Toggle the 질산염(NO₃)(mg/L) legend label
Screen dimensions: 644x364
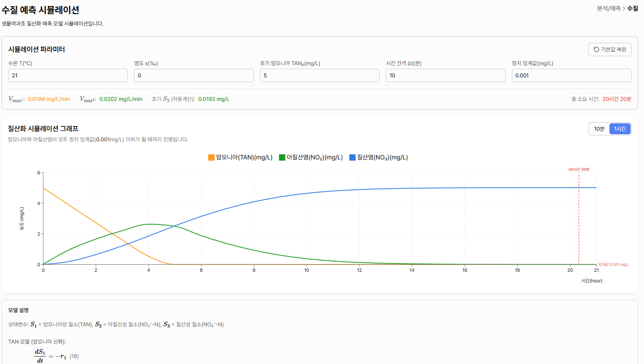(x=382, y=157)
